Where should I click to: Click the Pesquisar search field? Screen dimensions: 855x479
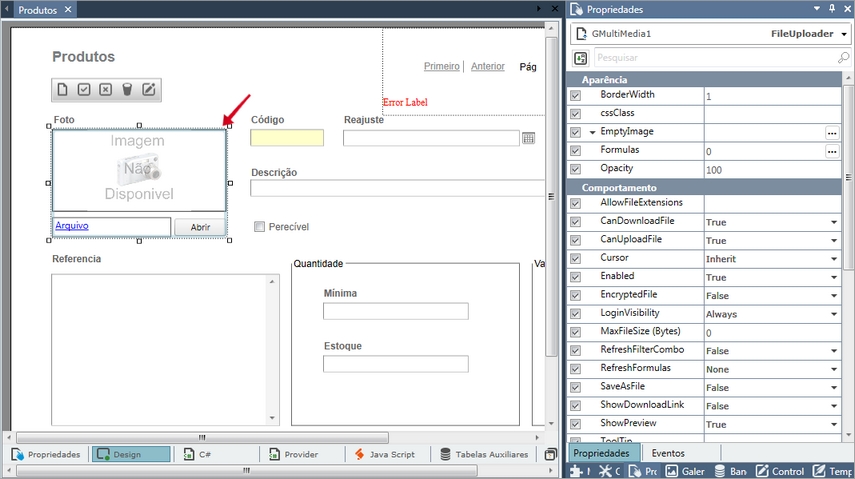pos(715,58)
